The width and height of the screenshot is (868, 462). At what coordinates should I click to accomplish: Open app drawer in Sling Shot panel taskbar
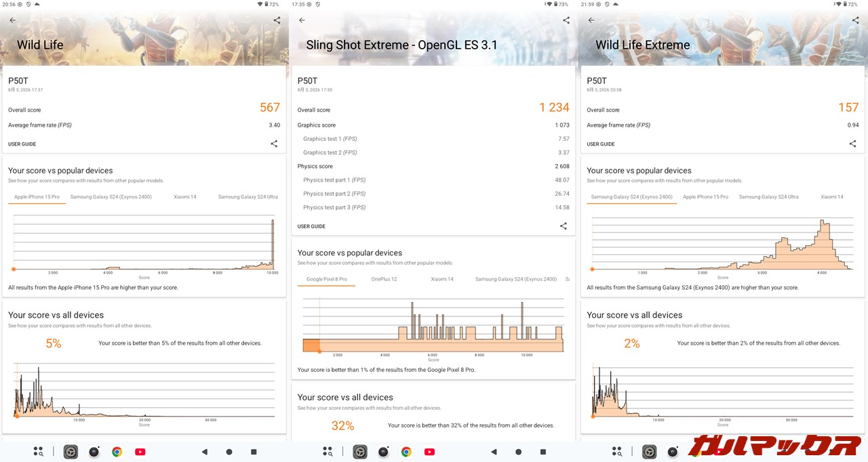[328, 452]
